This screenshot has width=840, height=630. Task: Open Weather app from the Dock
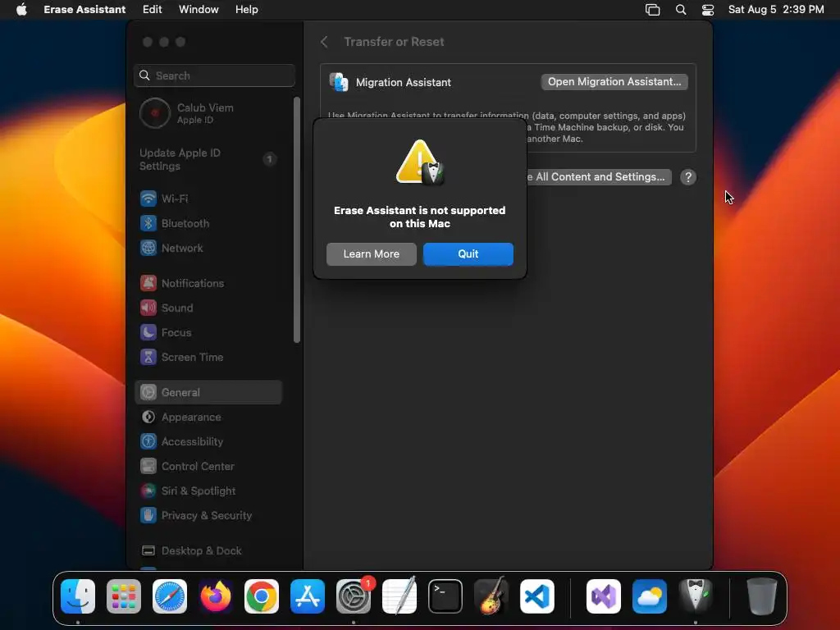(x=650, y=596)
